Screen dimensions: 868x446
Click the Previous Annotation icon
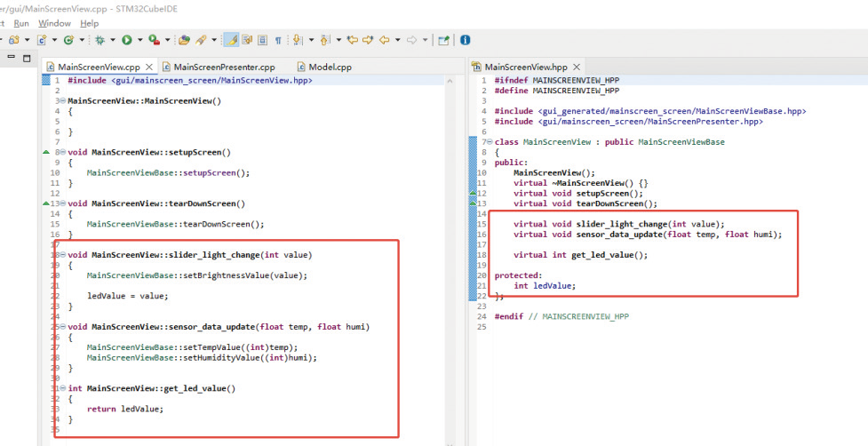coord(325,40)
